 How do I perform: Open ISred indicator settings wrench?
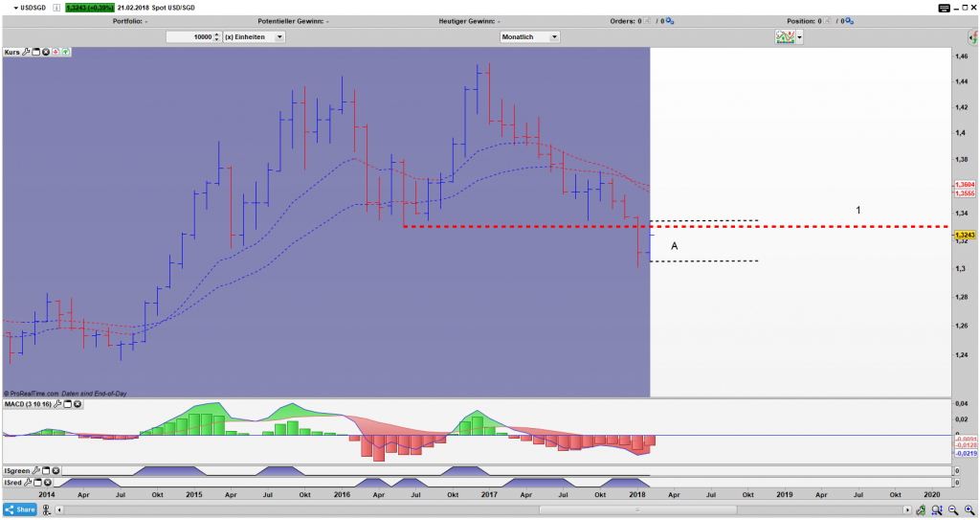(28, 483)
